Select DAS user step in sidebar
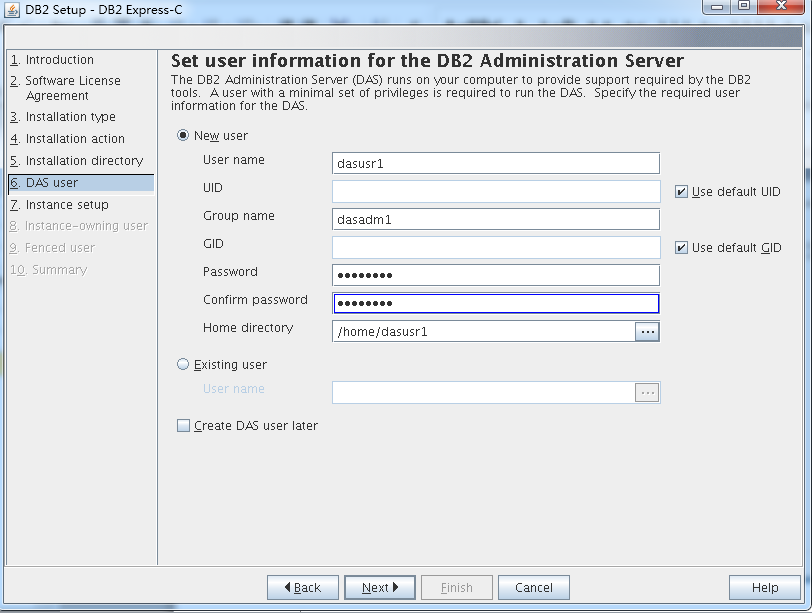 coord(81,183)
